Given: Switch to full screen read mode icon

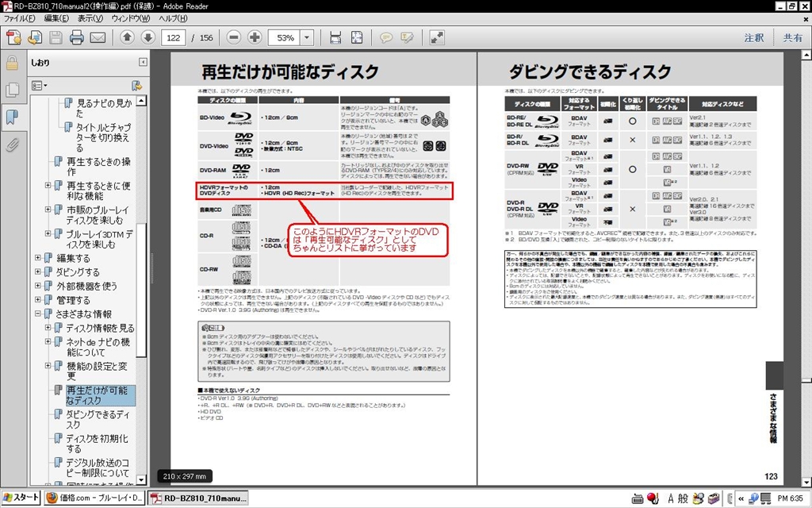Looking at the screenshot, I should pyautogui.click(x=437, y=37).
